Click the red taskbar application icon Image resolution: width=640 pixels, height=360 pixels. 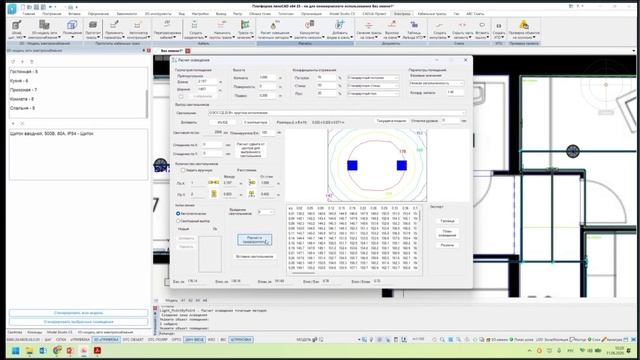97,351
